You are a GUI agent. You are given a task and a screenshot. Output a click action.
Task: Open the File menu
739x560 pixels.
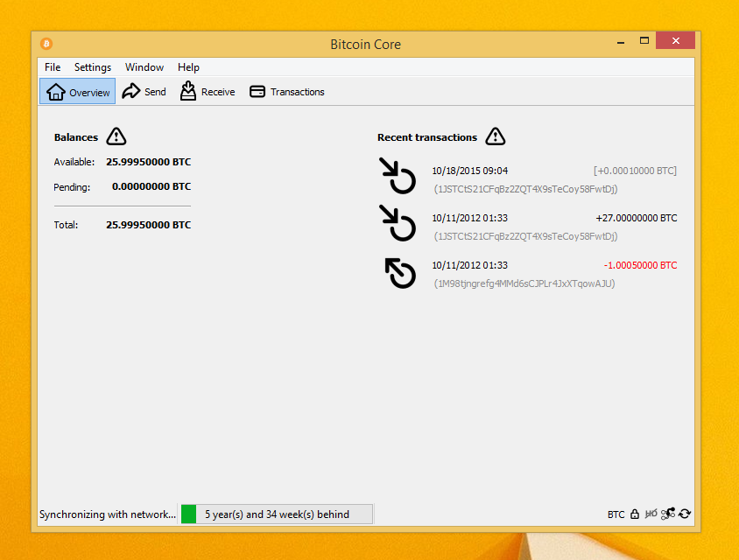coord(53,67)
